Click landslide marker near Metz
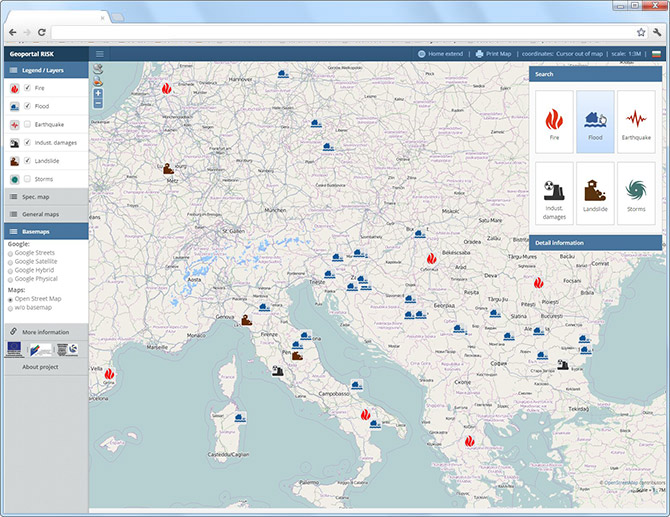This screenshot has height=517, width=670. [x=168, y=168]
